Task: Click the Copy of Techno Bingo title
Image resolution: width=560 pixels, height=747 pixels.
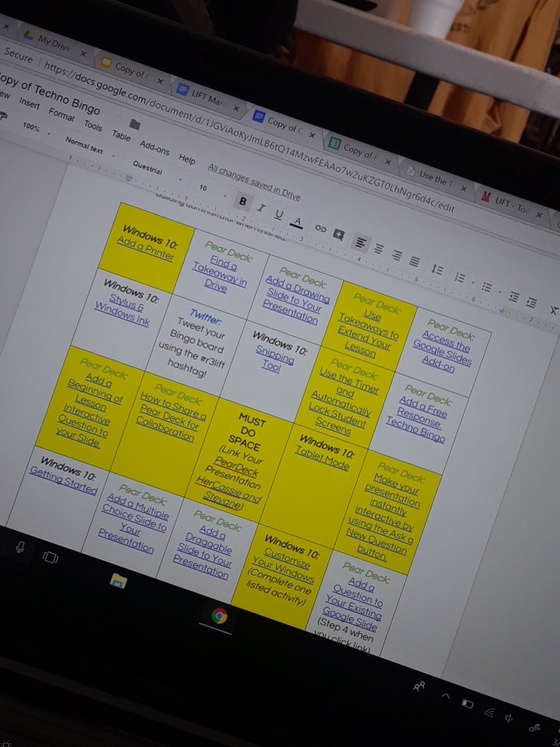Action: tap(50, 95)
